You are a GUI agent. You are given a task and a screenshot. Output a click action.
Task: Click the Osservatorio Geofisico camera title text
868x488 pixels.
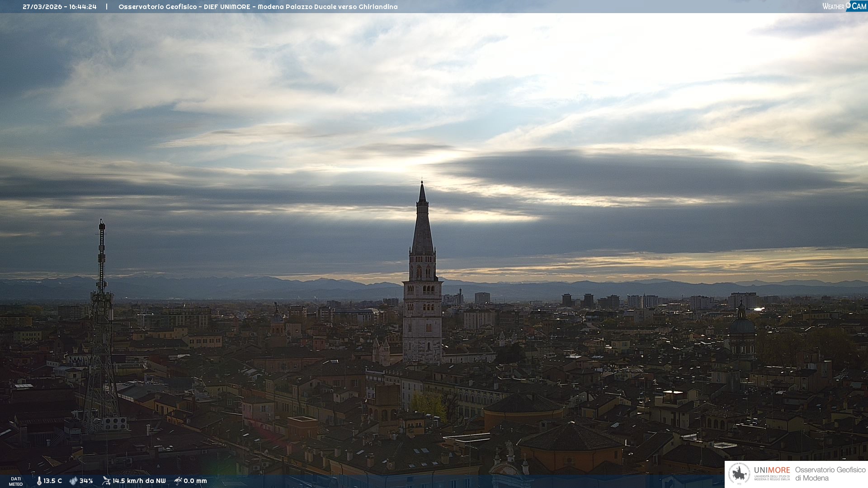[258, 7]
